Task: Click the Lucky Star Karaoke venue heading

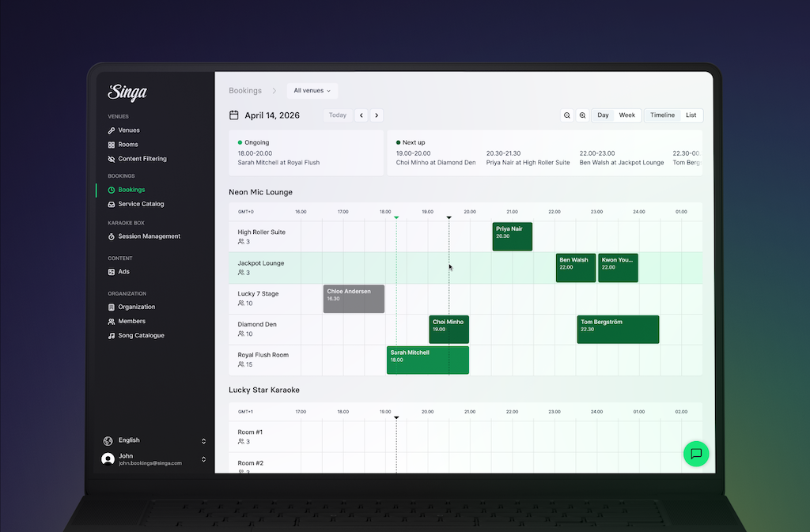Action: (x=264, y=390)
